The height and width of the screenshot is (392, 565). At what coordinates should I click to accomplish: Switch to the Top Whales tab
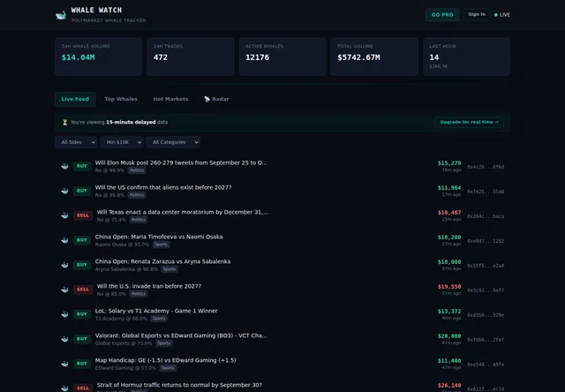[121, 99]
